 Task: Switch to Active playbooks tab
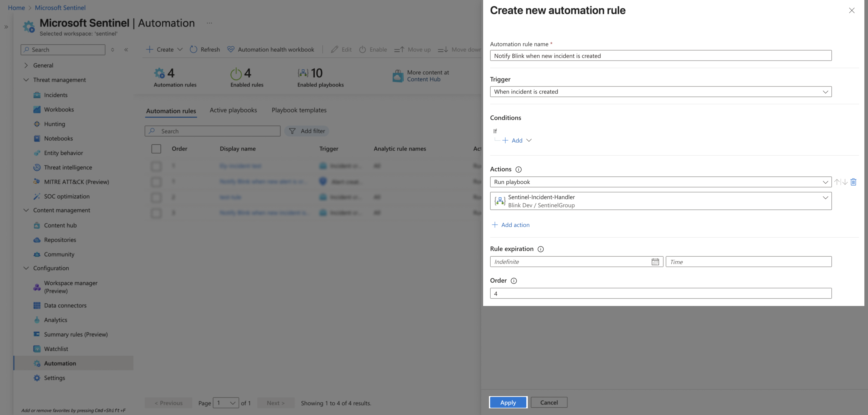pos(233,110)
